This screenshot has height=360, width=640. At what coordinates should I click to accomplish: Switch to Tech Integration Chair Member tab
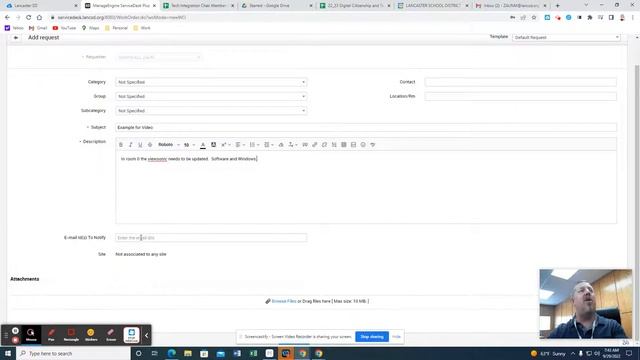click(199, 6)
